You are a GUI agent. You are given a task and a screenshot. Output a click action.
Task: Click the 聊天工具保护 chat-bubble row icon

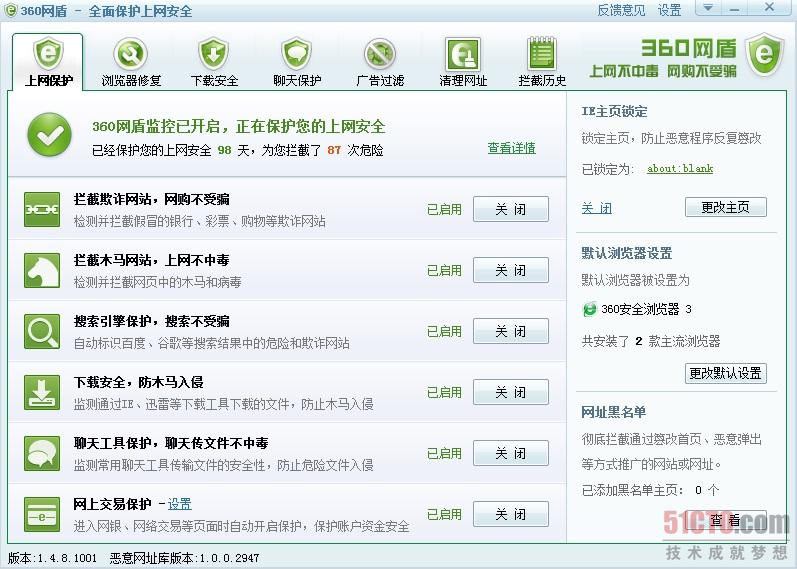[x=42, y=453]
